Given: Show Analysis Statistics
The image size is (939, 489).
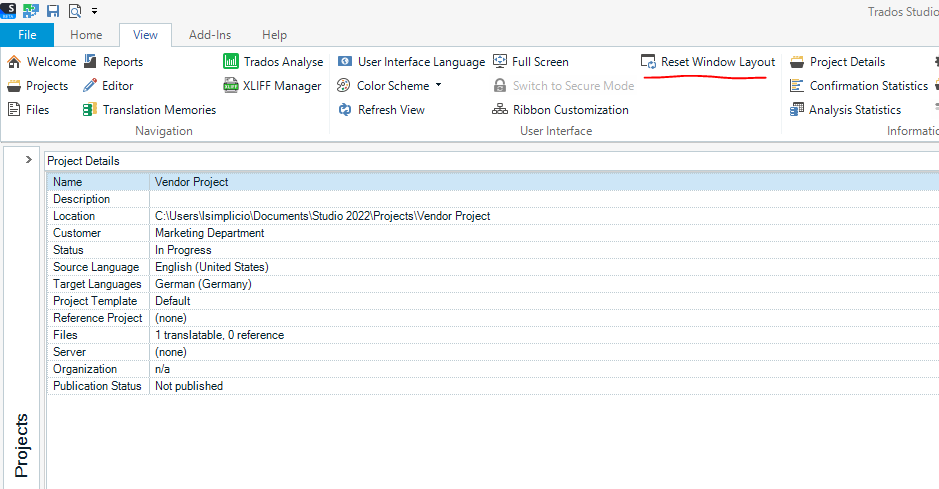Looking at the screenshot, I should [846, 110].
